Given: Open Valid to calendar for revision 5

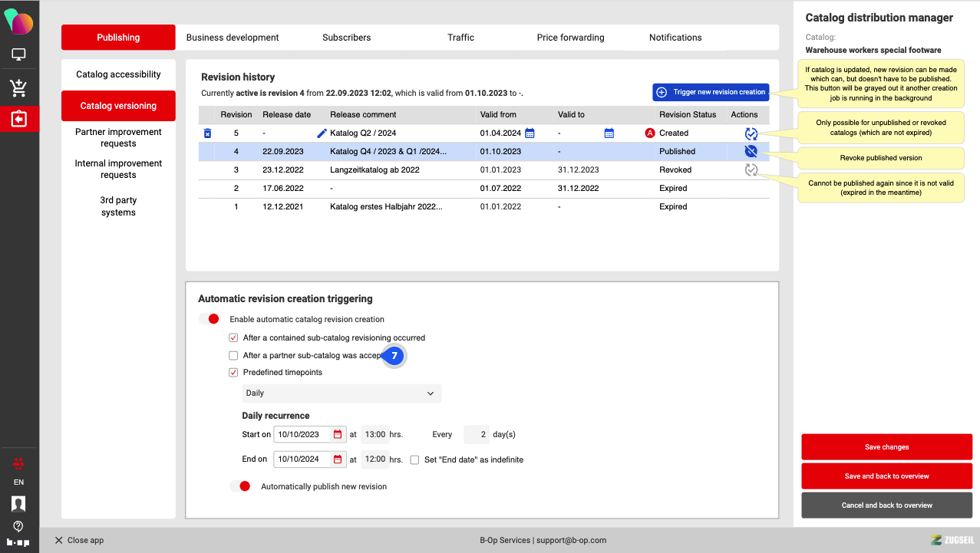Looking at the screenshot, I should coord(609,133).
